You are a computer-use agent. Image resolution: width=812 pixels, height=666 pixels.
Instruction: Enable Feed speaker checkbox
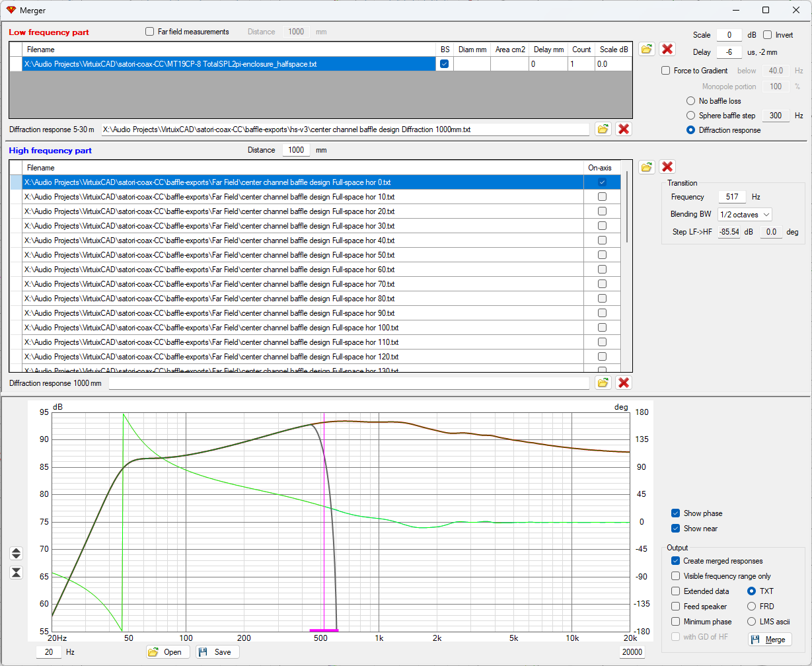675,607
